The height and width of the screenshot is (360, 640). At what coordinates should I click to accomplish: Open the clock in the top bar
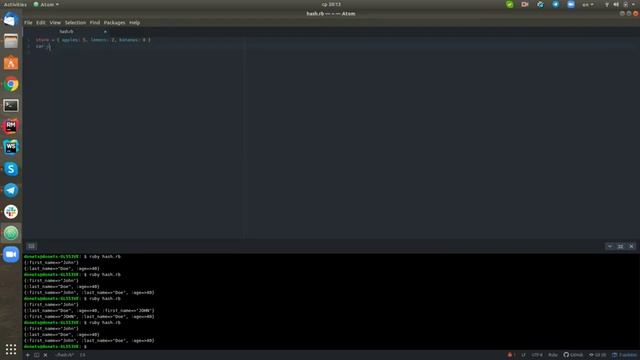pyautogui.click(x=331, y=4)
